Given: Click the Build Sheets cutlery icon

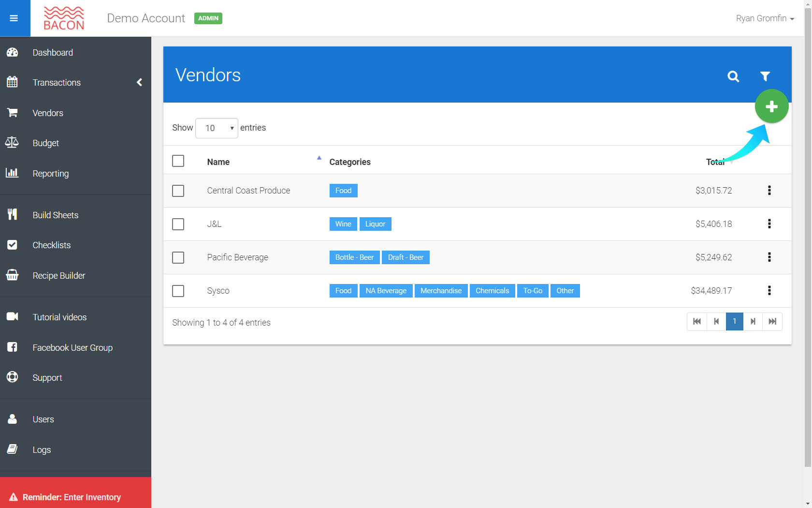Looking at the screenshot, I should [12, 214].
